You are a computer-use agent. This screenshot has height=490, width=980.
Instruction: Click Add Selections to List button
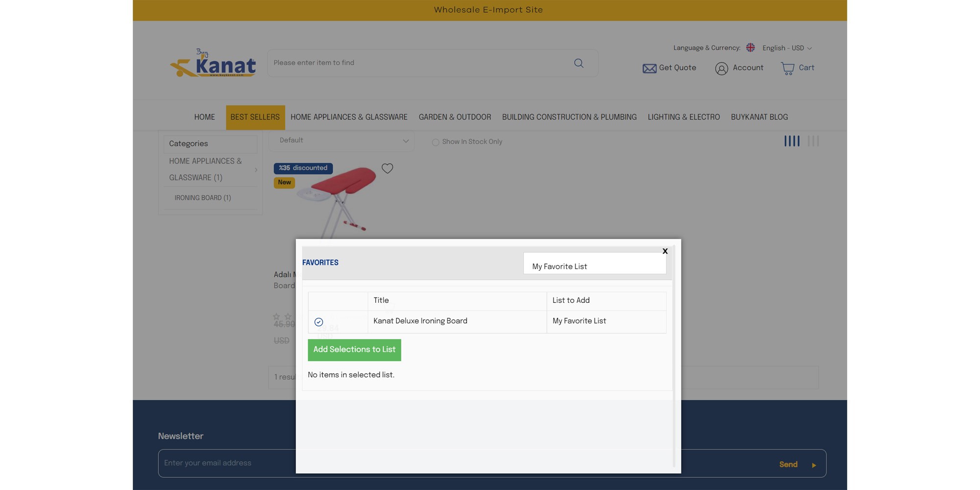click(x=354, y=350)
